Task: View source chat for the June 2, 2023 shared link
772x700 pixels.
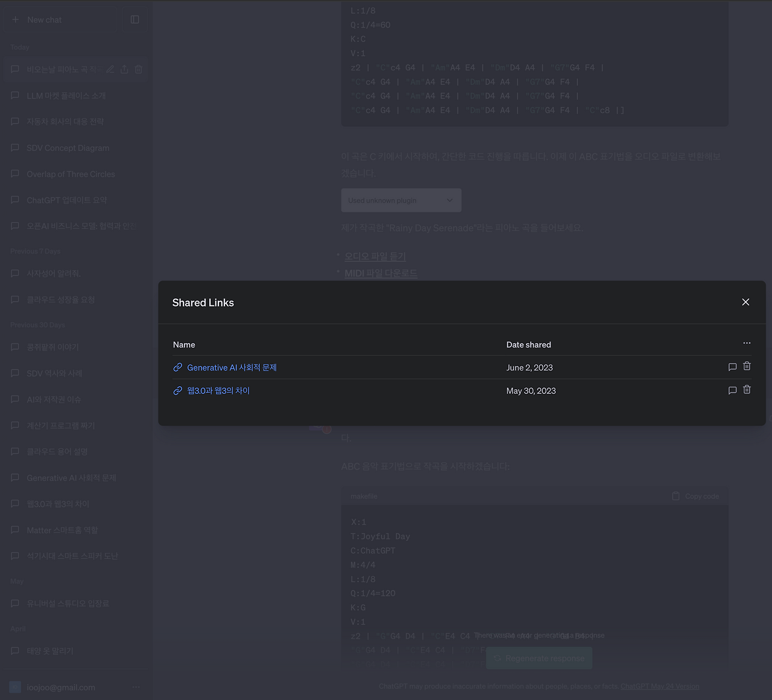Action: coord(732,367)
